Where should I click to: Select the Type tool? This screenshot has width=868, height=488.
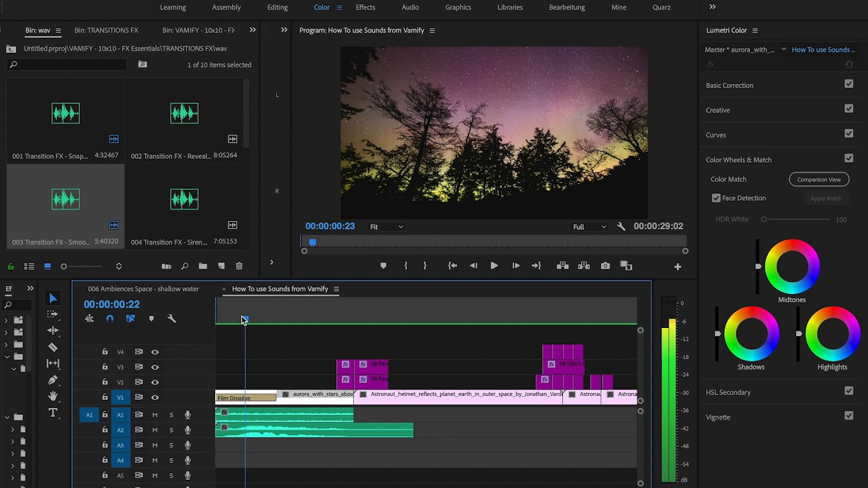pyautogui.click(x=53, y=413)
